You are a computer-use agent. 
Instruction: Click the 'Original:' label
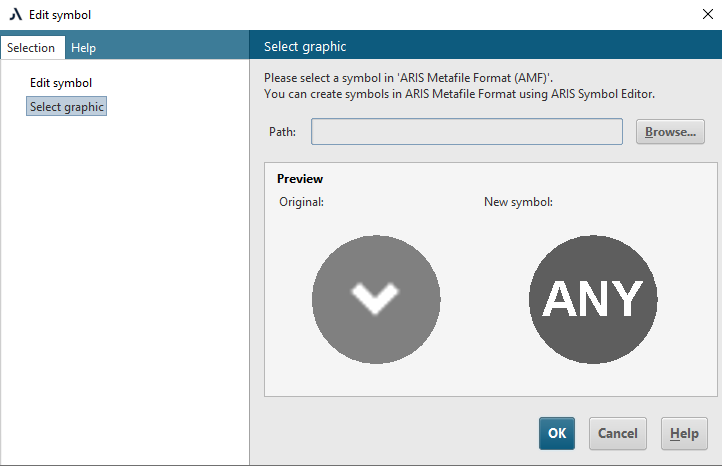pyautogui.click(x=302, y=202)
